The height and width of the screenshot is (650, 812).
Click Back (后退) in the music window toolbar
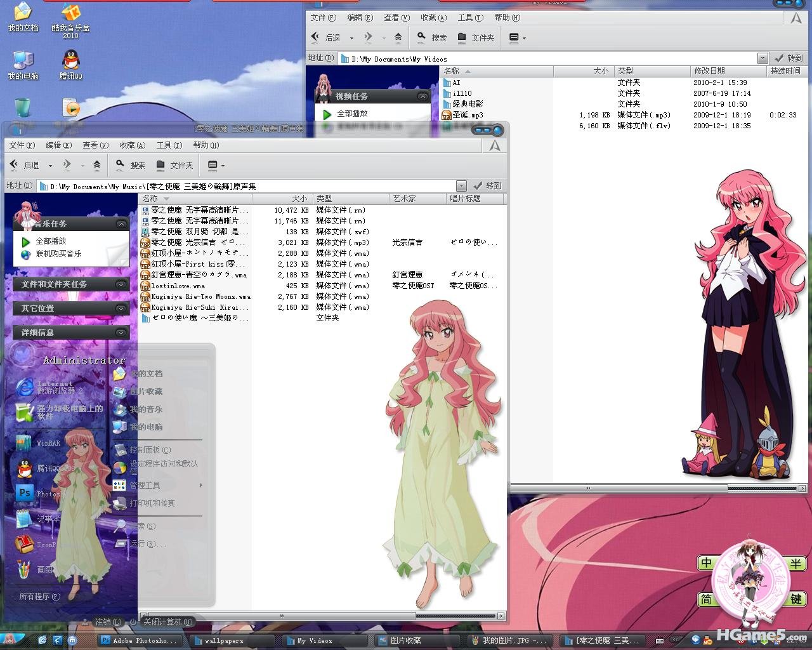tap(25, 165)
